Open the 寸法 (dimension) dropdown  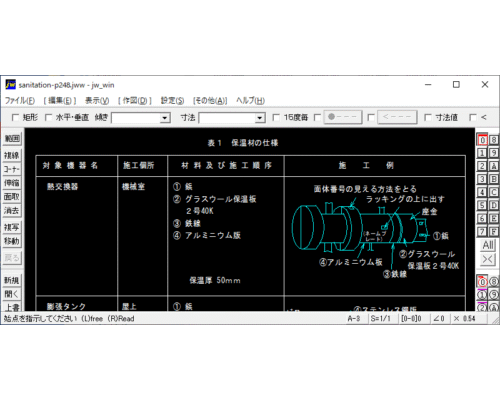point(260,118)
